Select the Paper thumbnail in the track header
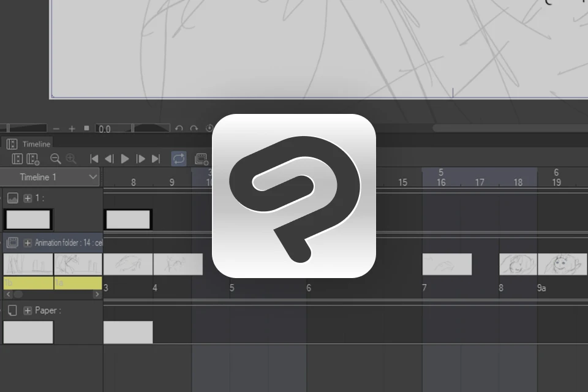Image resolution: width=588 pixels, height=392 pixels. point(28,332)
